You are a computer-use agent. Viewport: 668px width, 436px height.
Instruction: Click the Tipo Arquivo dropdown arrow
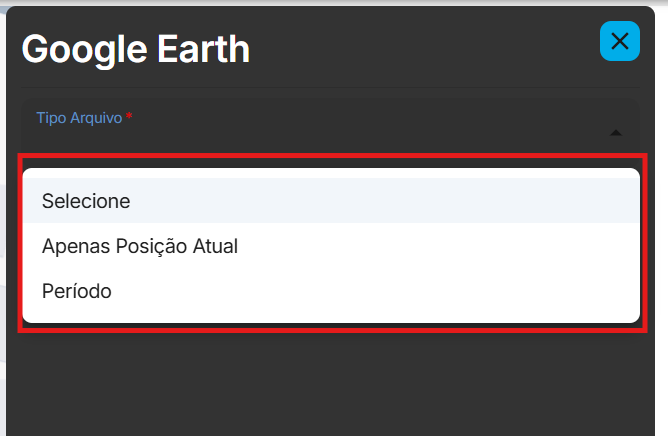(x=616, y=132)
